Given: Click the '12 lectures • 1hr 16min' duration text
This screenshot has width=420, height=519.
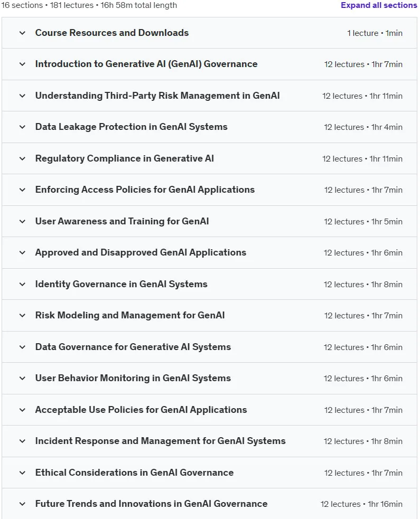Looking at the screenshot, I should 361,504.
